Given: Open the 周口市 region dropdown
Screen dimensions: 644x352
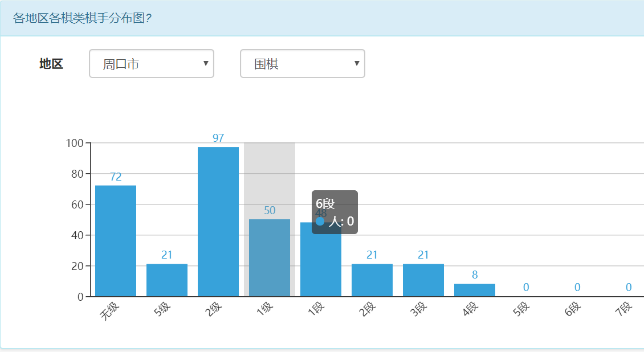Looking at the screenshot, I should click(151, 64).
